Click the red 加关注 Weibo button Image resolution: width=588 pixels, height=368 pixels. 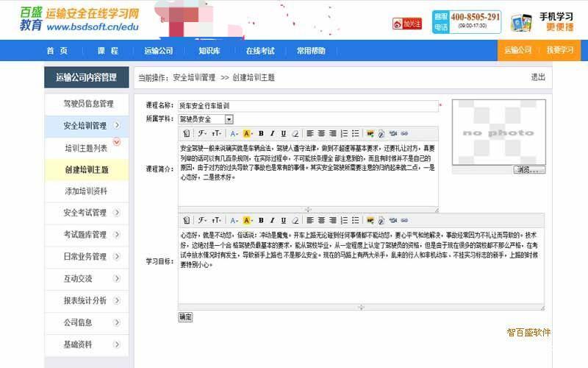pyautogui.click(x=407, y=24)
